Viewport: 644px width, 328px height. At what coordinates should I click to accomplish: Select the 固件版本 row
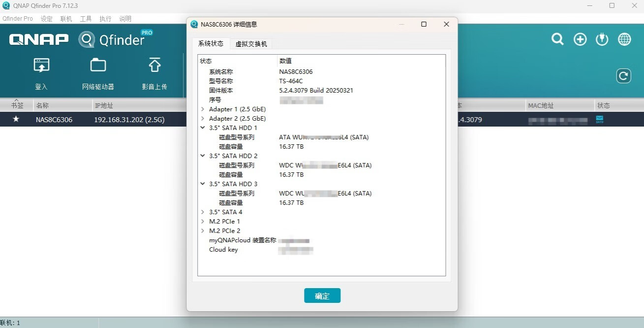coord(322,91)
